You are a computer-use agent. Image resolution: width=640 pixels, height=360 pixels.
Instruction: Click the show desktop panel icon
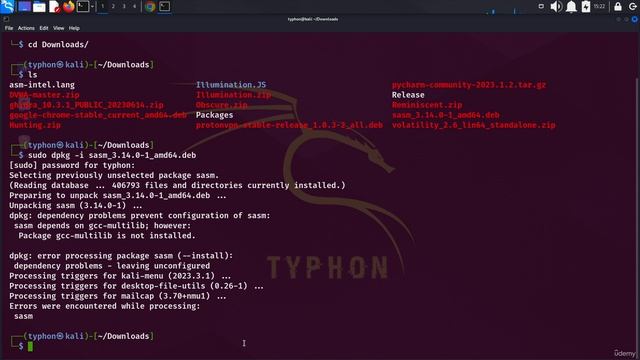point(24,7)
